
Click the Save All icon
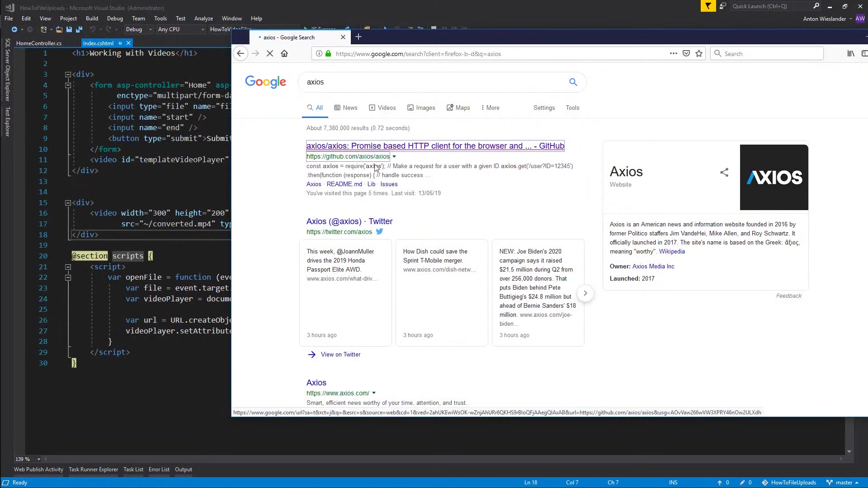coord(79,29)
